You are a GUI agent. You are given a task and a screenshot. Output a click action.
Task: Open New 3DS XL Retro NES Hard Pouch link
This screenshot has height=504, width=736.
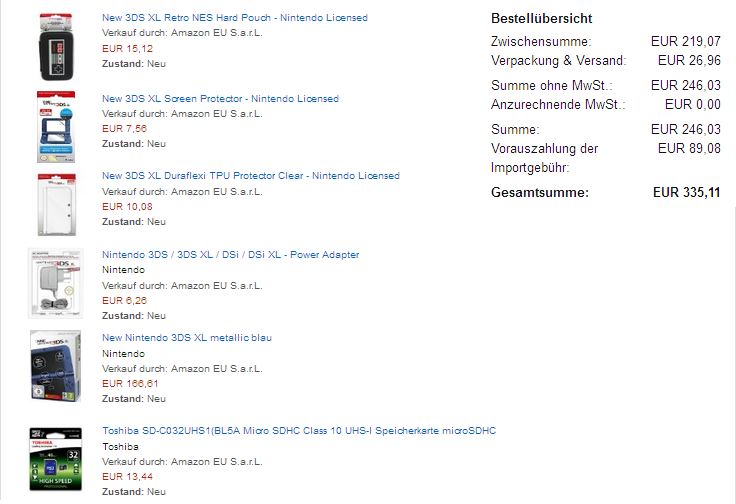(x=234, y=18)
